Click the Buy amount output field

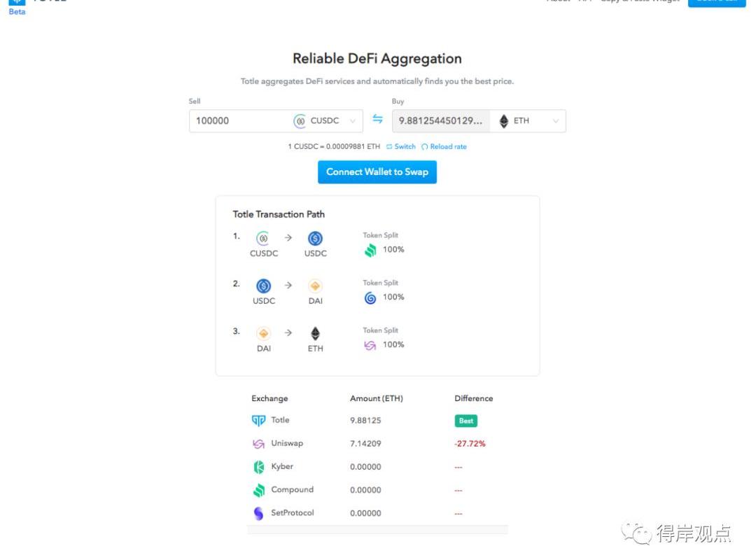click(x=440, y=121)
